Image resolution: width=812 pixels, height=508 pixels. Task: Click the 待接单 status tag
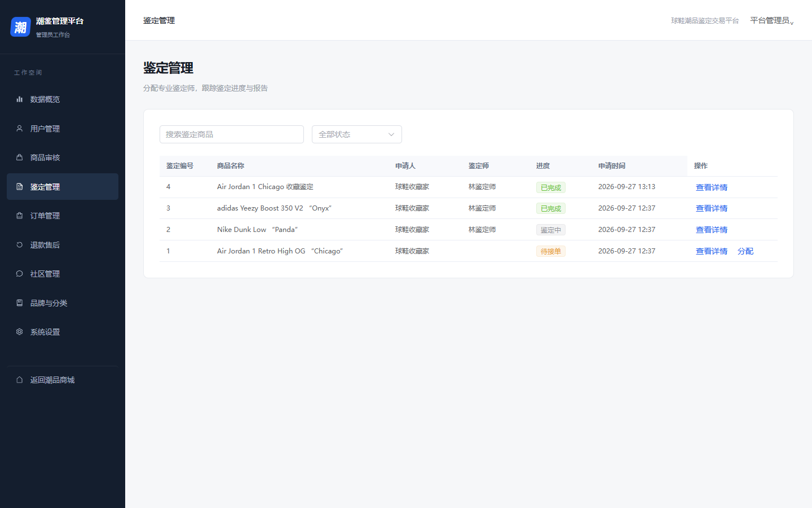tap(551, 251)
